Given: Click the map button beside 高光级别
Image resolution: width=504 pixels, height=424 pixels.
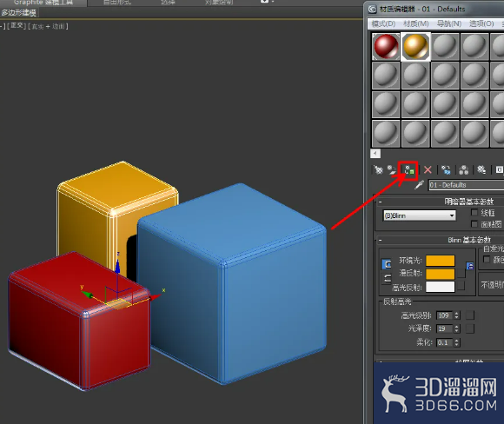Looking at the screenshot, I should click(470, 315).
